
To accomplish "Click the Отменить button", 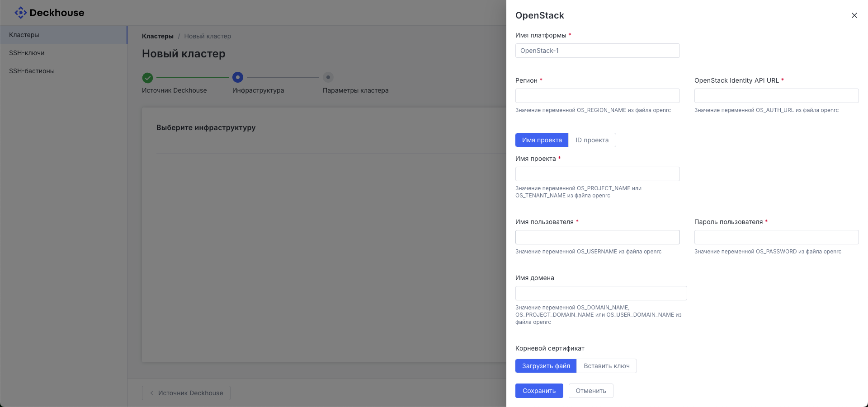I will coord(590,391).
